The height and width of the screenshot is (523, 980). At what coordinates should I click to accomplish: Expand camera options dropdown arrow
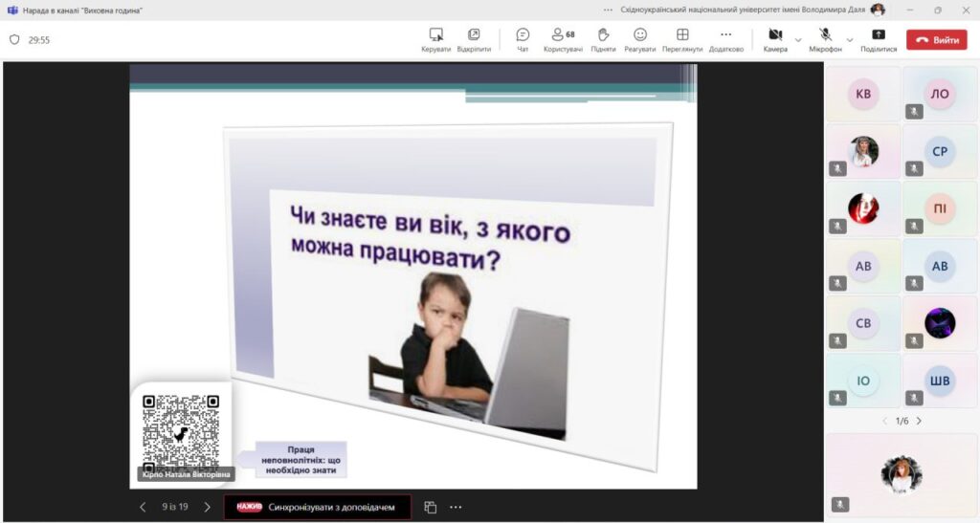tap(799, 40)
